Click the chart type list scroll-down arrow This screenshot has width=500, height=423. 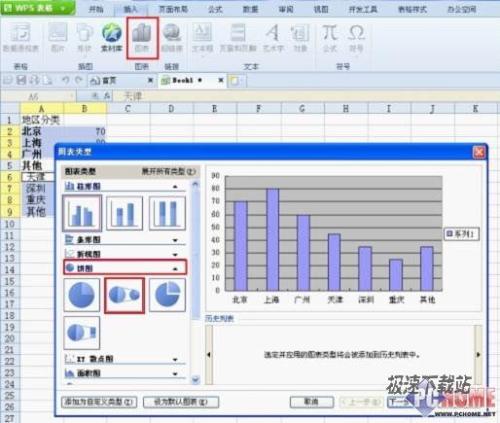click(195, 380)
